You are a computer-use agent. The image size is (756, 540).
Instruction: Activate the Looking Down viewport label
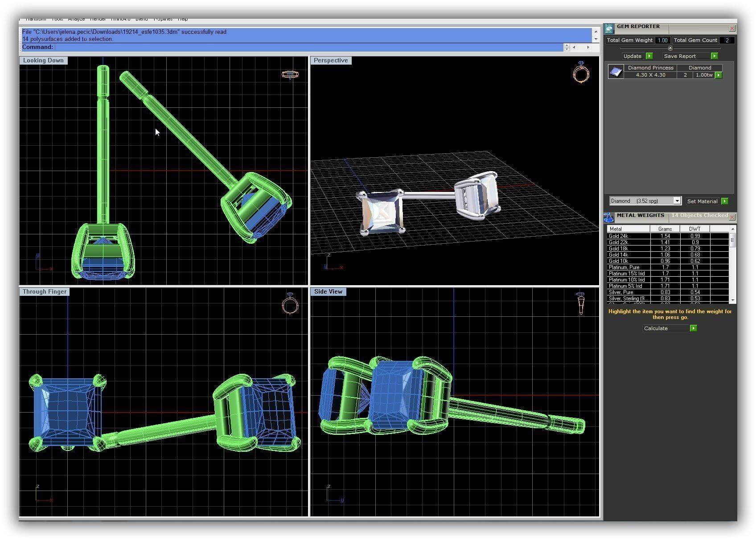(x=43, y=61)
